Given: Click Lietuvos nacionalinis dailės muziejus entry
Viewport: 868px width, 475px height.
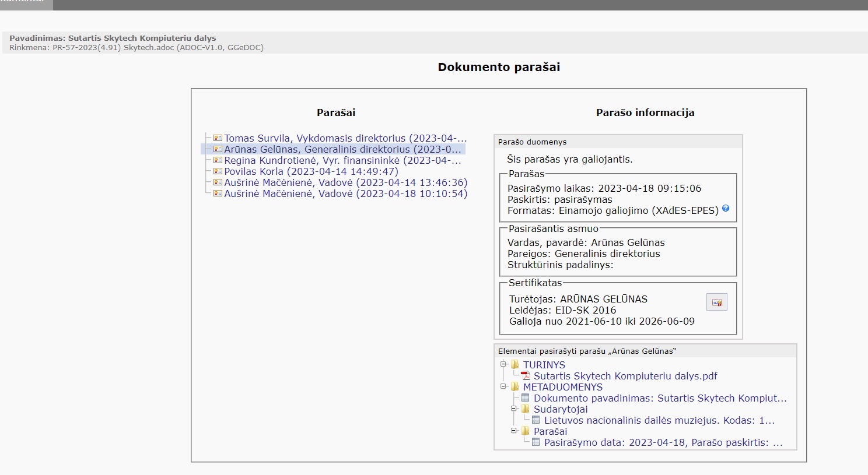Looking at the screenshot, I should click(x=659, y=420).
